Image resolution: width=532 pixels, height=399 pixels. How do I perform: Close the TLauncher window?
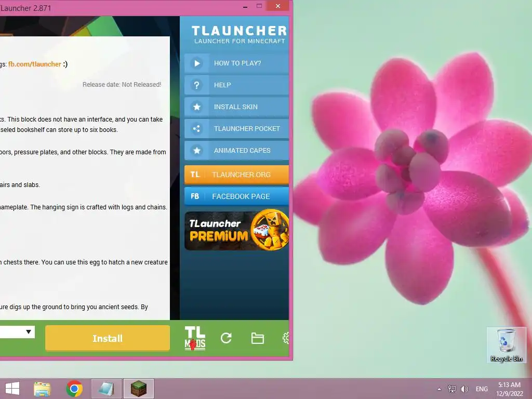coord(278,6)
